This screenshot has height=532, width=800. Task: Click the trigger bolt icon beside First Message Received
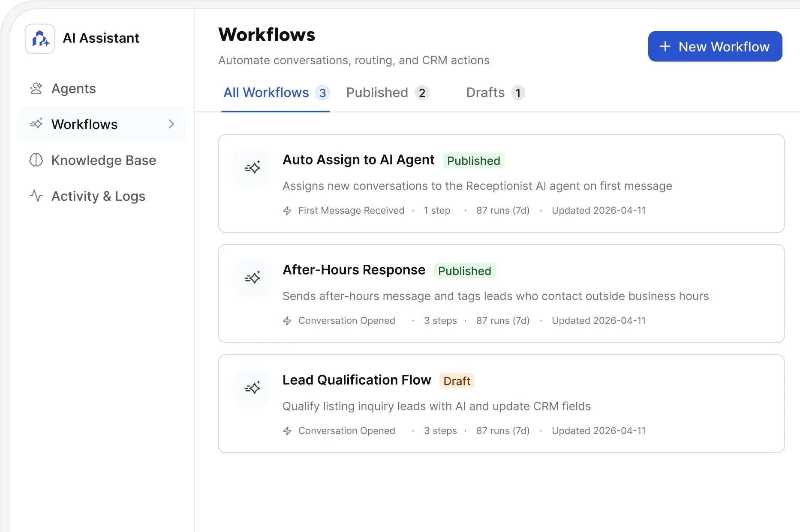coord(287,211)
